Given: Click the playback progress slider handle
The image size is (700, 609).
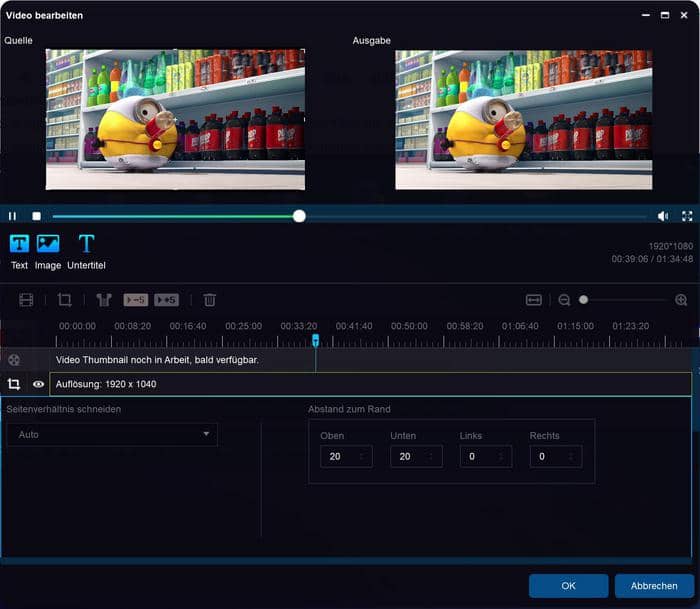Looking at the screenshot, I should pyautogui.click(x=299, y=216).
